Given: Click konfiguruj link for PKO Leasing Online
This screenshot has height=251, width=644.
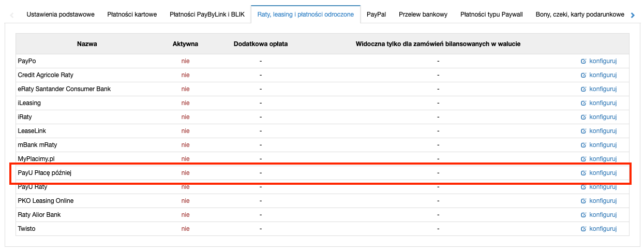Looking at the screenshot, I should click(x=603, y=201).
